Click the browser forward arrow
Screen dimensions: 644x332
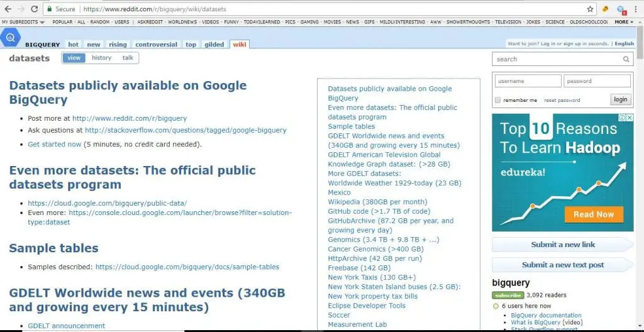(21, 9)
